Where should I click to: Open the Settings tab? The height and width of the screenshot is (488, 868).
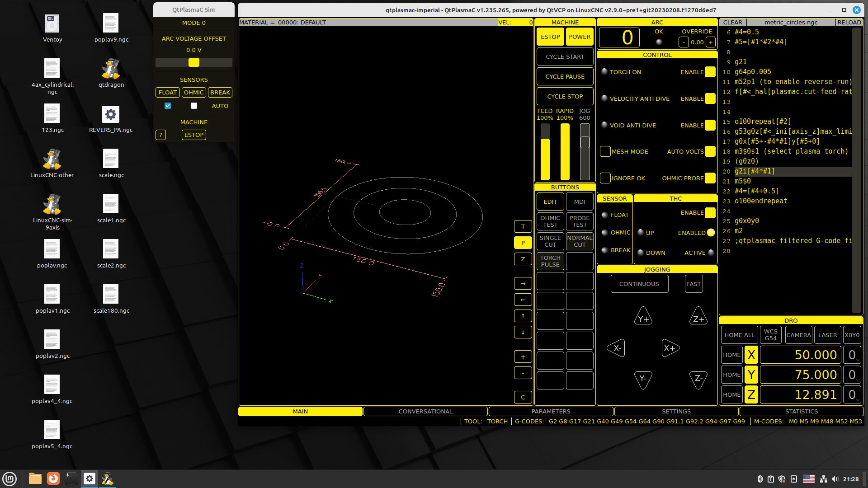pyautogui.click(x=676, y=411)
